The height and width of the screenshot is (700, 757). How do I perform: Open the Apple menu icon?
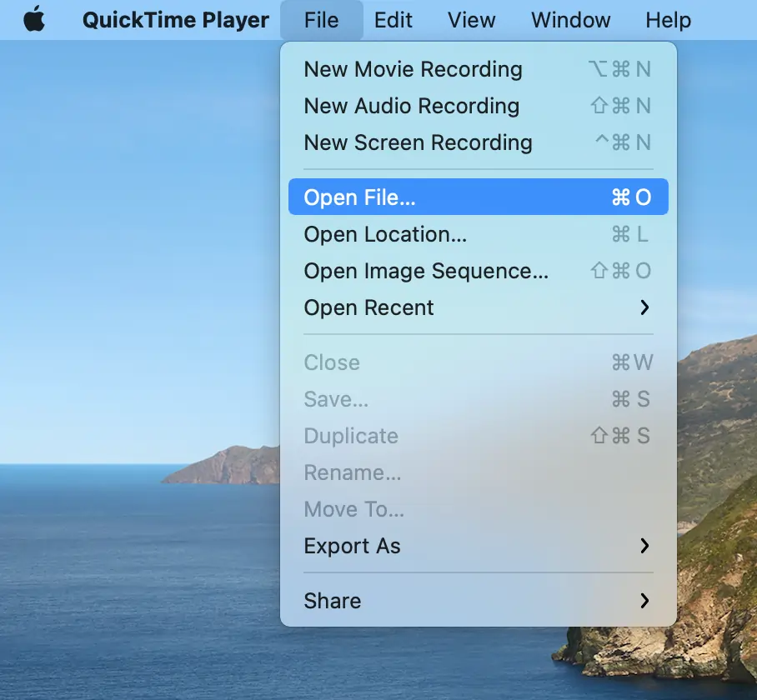pos(34,20)
